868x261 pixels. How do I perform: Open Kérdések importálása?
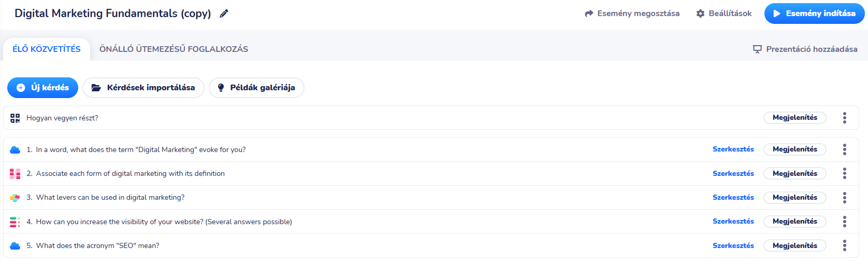click(143, 88)
